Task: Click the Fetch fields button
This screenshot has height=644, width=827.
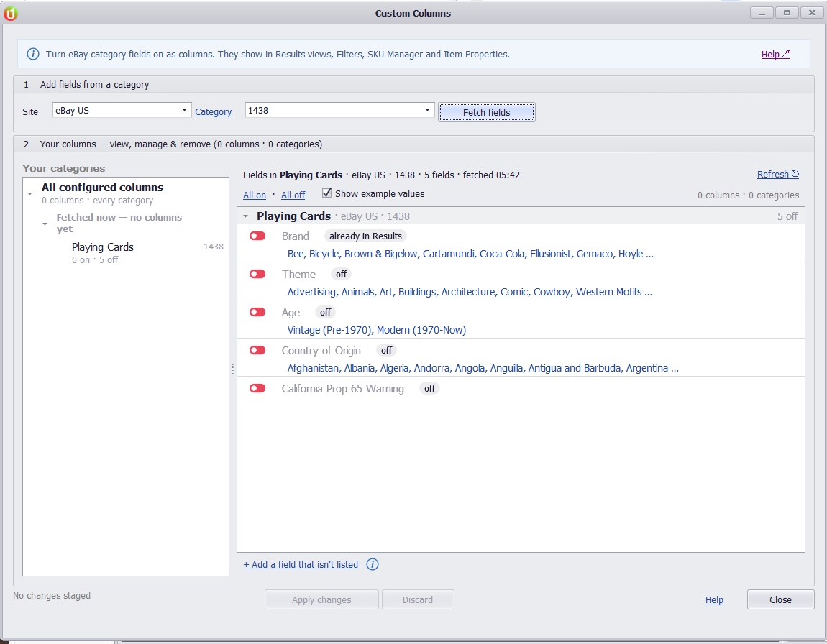Action: pyautogui.click(x=486, y=112)
